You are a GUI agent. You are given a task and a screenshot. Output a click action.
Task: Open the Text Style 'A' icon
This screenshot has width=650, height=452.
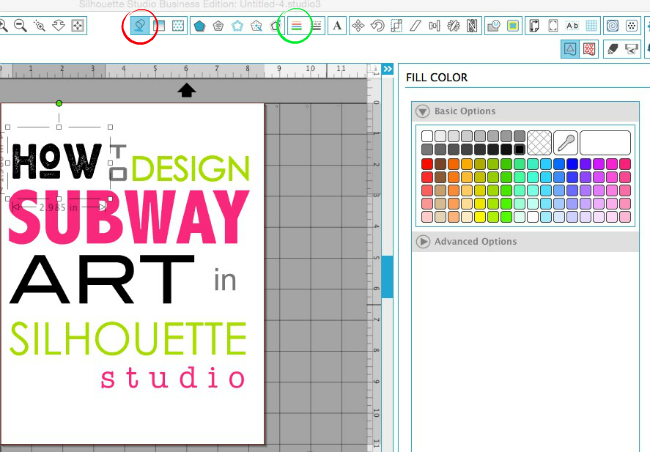337,26
